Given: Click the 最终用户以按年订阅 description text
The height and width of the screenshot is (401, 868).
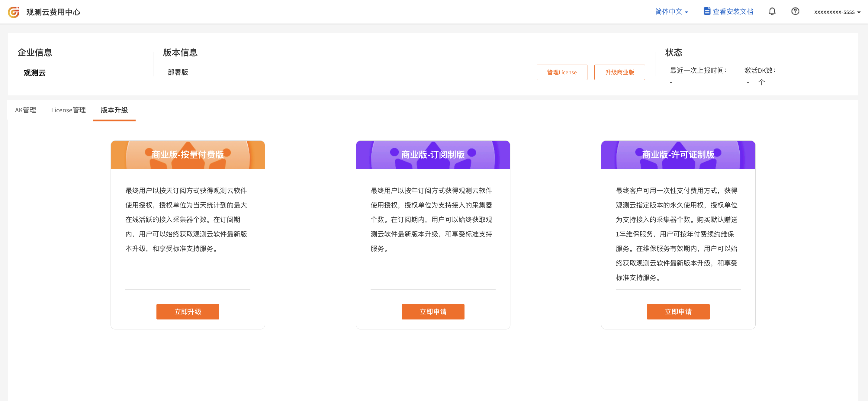Looking at the screenshot, I should (431, 219).
